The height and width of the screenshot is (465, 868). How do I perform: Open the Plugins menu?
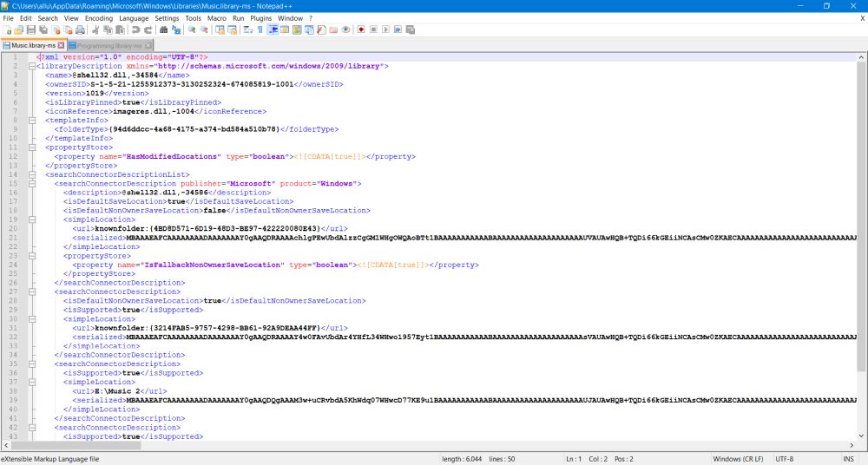pos(260,18)
